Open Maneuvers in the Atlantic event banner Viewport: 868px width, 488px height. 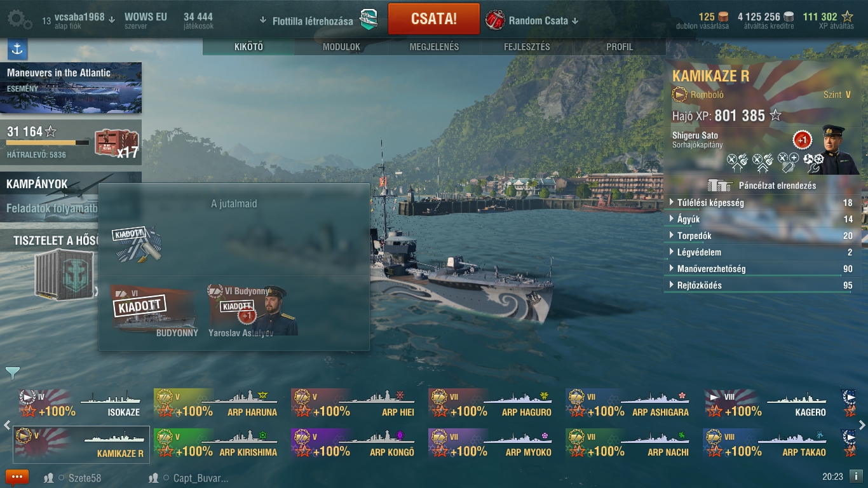(71, 88)
